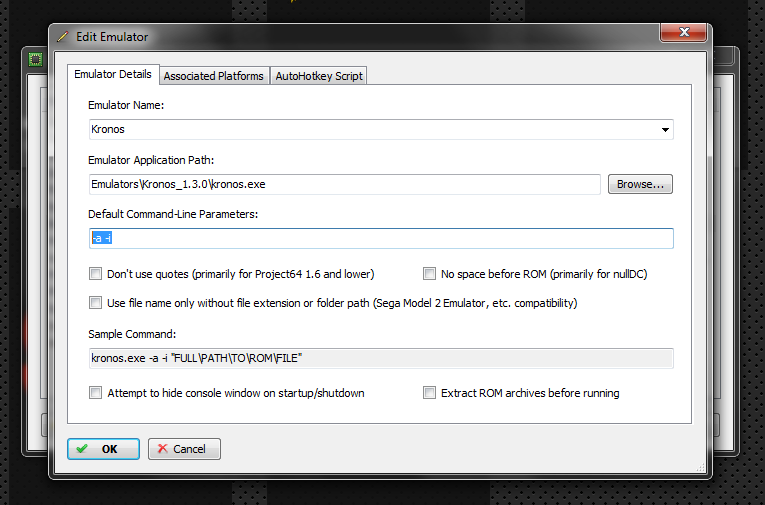Viewport: 765px width, 505px height.
Task: Toggle Use file name only without extension checkbox
Action: coord(96,303)
